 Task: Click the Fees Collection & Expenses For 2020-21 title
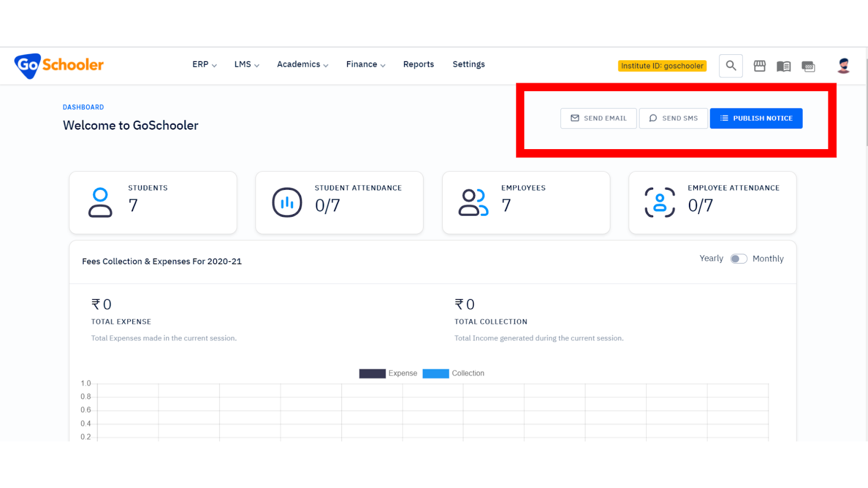162,261
